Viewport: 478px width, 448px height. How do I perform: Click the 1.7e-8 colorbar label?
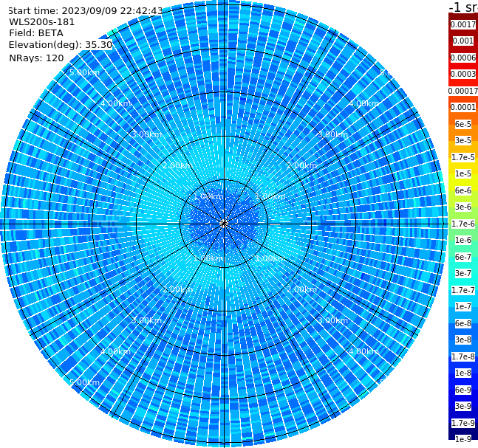463,356
